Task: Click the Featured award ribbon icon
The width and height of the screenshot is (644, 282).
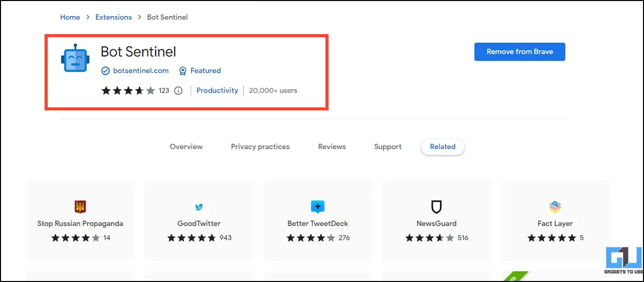Action: tap(183, 71)
